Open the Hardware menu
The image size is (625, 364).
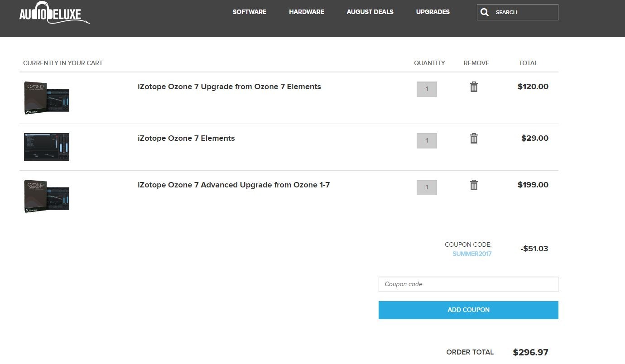307,12
